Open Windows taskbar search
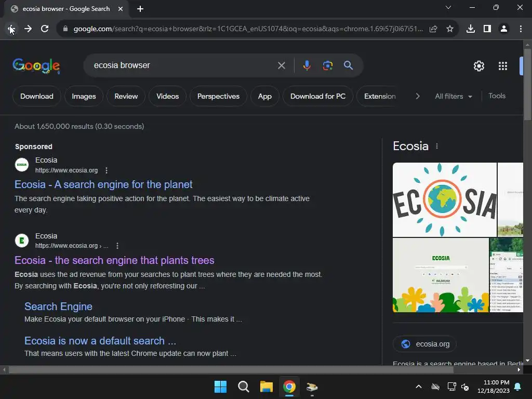This screenshot has height=399, width=532. 244,387
